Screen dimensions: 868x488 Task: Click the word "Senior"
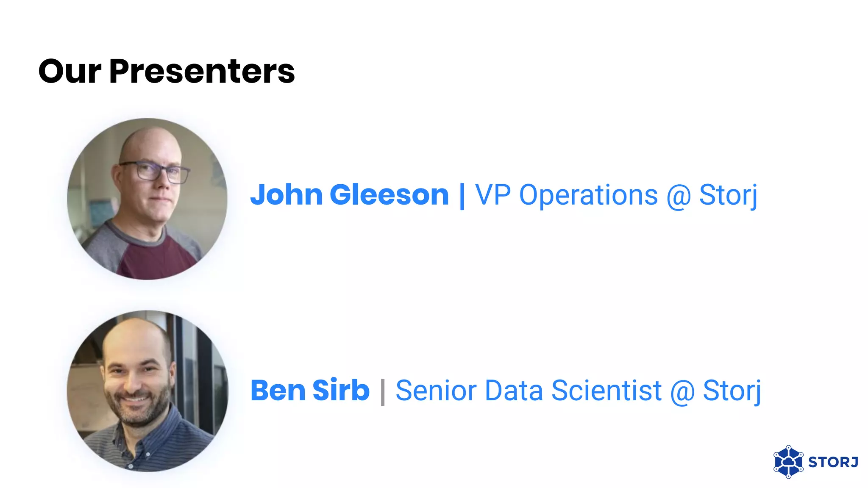click(x=436, y=390)
